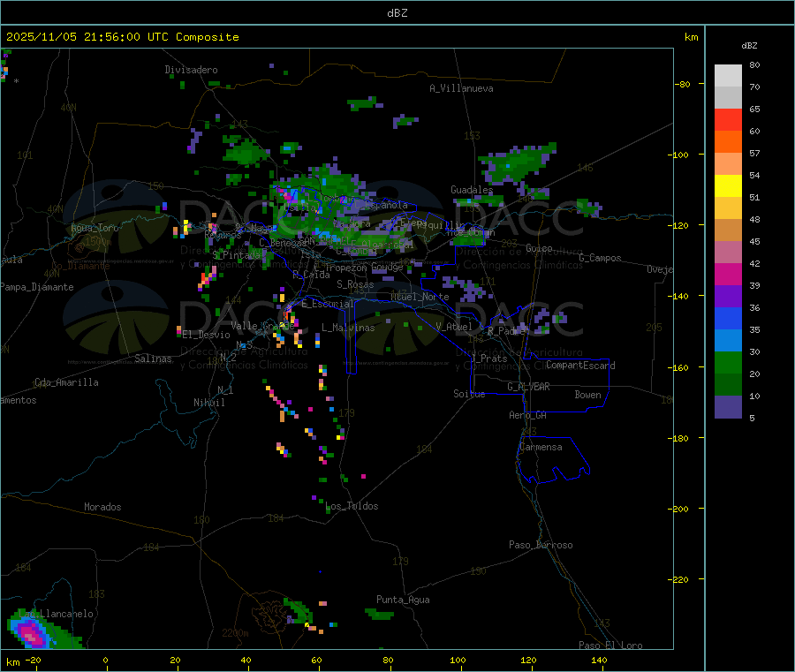Click the 'Tropezon Goudge' map label
The width and height of the screenshot is (795, 672).
pos(364,267)
